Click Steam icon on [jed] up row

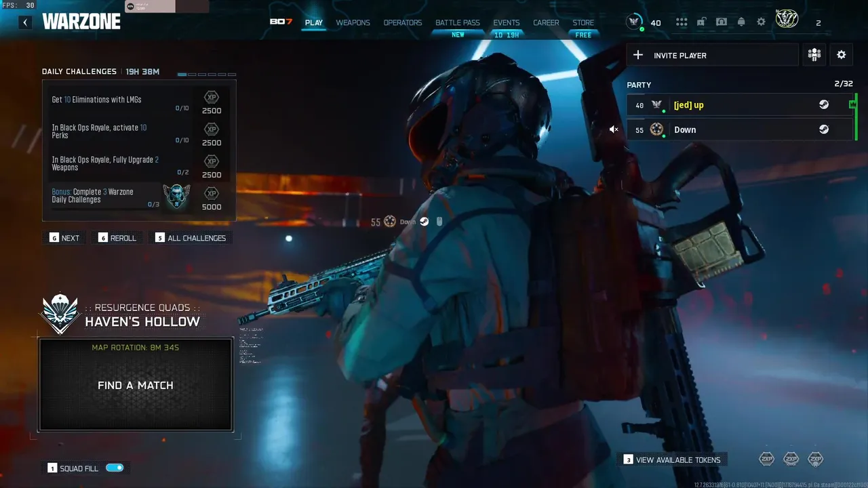click(824, 105)
